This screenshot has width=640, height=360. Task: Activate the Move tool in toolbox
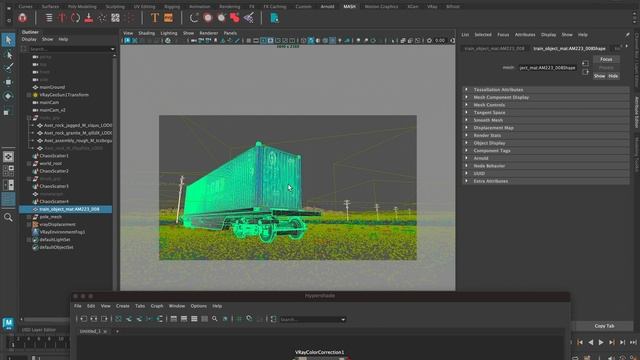tap(8, 82)
